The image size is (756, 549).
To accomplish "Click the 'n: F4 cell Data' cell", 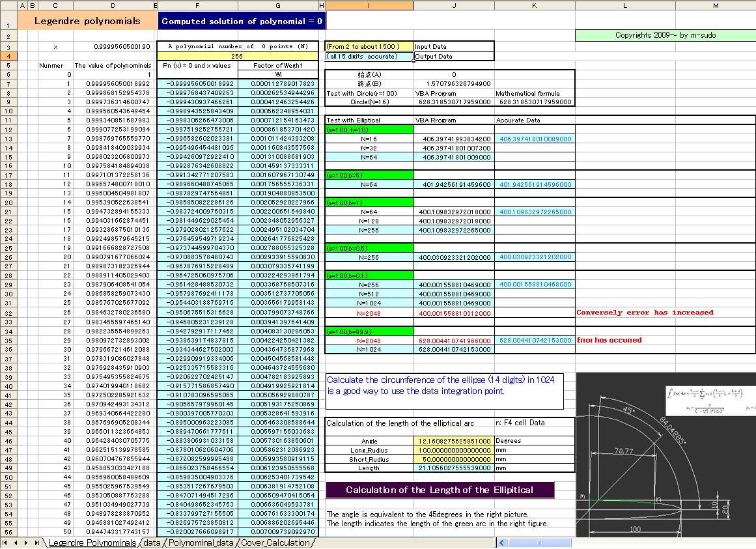I will [534, 423].
